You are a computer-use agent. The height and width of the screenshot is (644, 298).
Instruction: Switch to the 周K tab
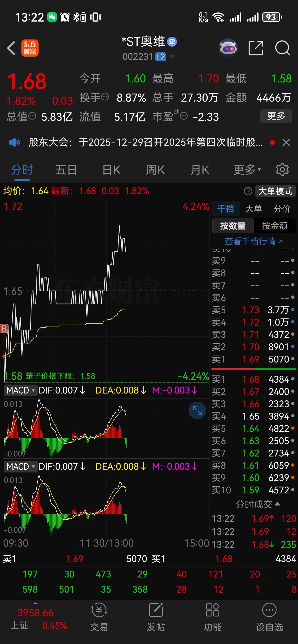pyautogui.click(x=155, y=170)
